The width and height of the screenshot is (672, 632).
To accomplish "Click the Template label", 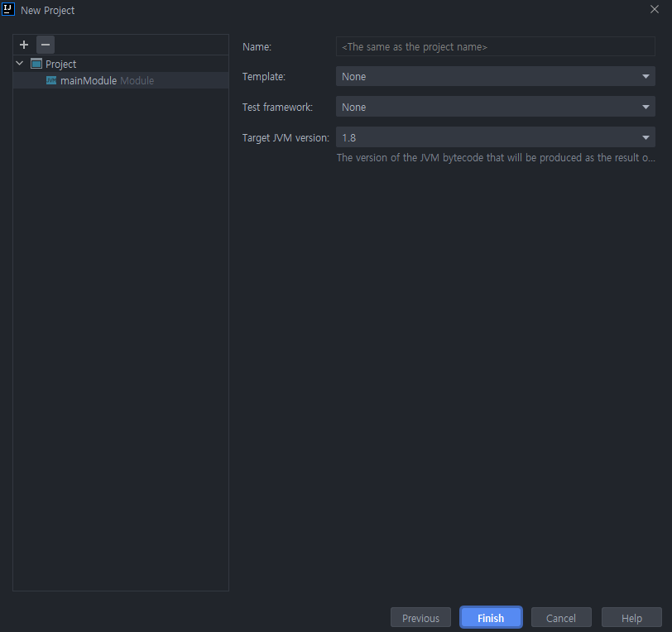I will [263, 77].
